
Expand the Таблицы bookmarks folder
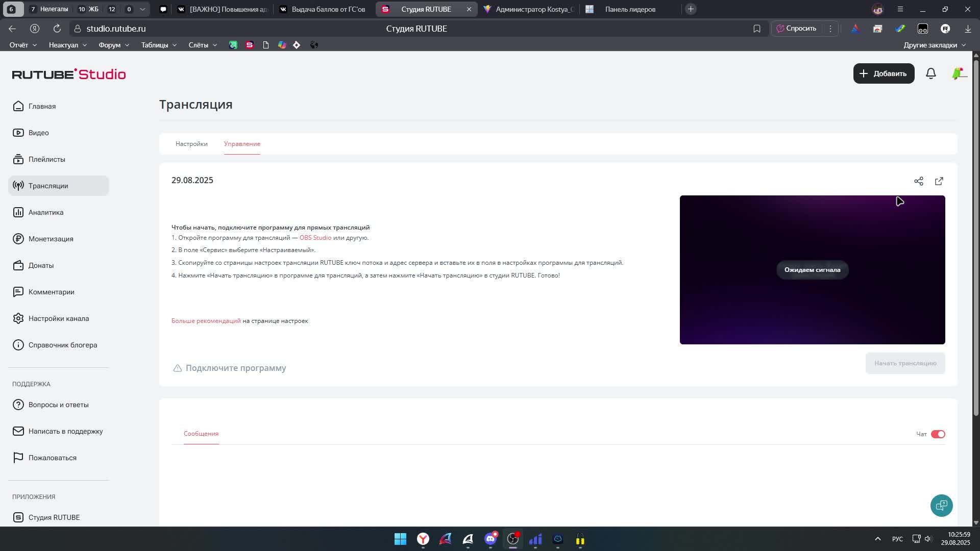pos(159,45)
